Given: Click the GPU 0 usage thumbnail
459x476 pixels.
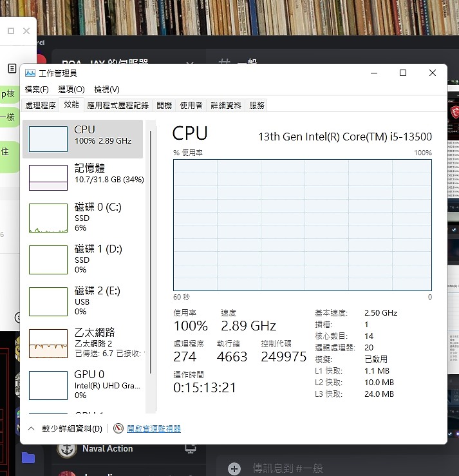Looking at the screenshot, I should (48, 385).
